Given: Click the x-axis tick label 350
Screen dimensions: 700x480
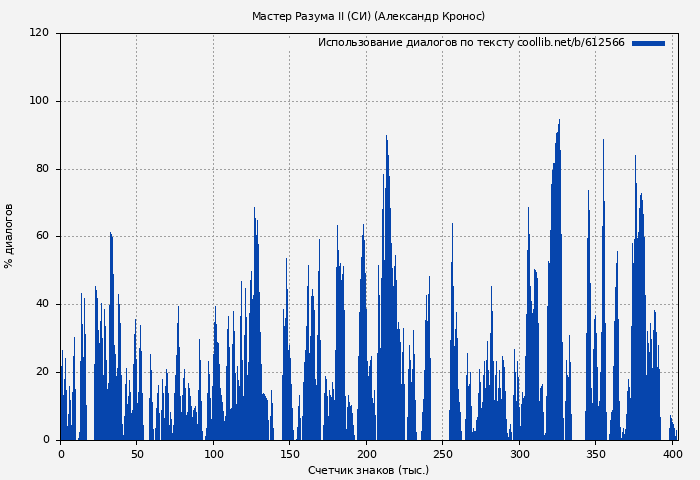Looking at the screenshot, I should 596,454.
